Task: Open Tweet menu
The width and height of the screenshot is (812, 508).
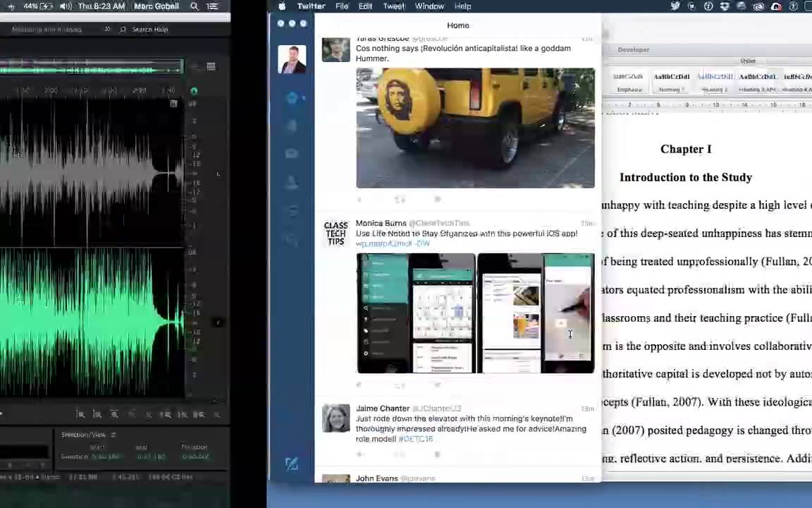Action: 393,6
